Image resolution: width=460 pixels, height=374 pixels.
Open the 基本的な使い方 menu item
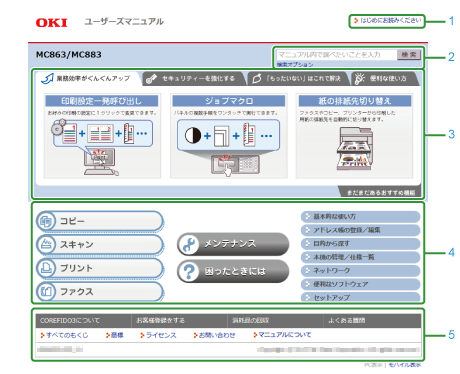pos(360,217)
